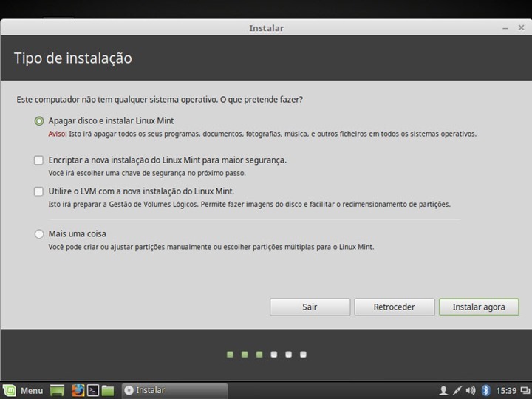Click the Instalar window title text
532x399 pixels.
pos(266,28)
